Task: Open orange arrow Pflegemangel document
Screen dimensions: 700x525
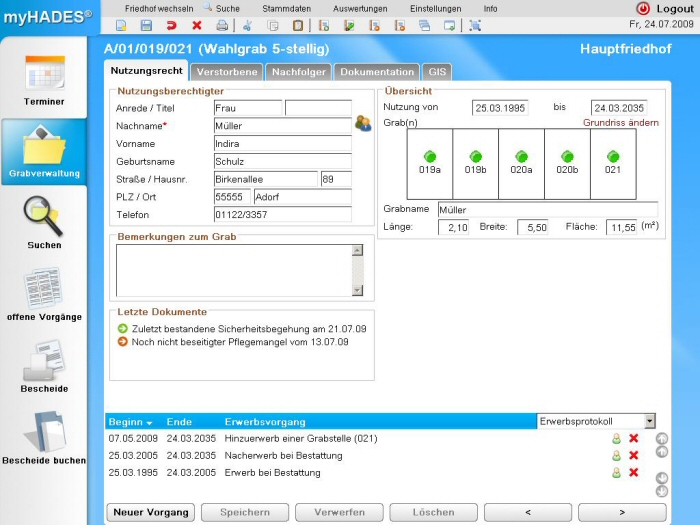Action: point(122,342)
